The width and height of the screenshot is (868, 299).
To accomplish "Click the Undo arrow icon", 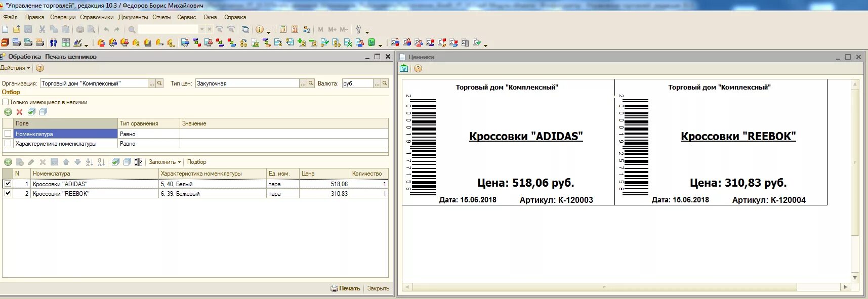I will [x=106, y=29].
